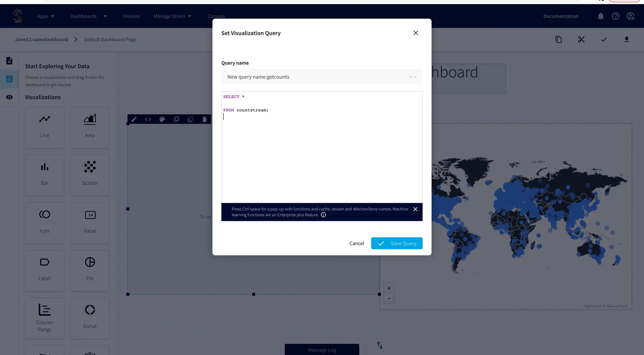Open the user account icon

tap(631, 16)
